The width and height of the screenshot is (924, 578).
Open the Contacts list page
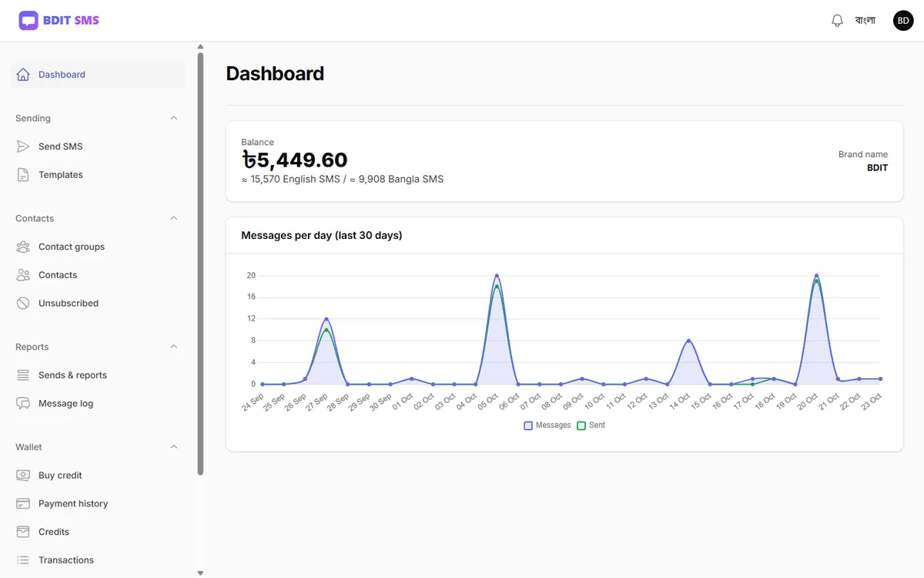point(99,275)
